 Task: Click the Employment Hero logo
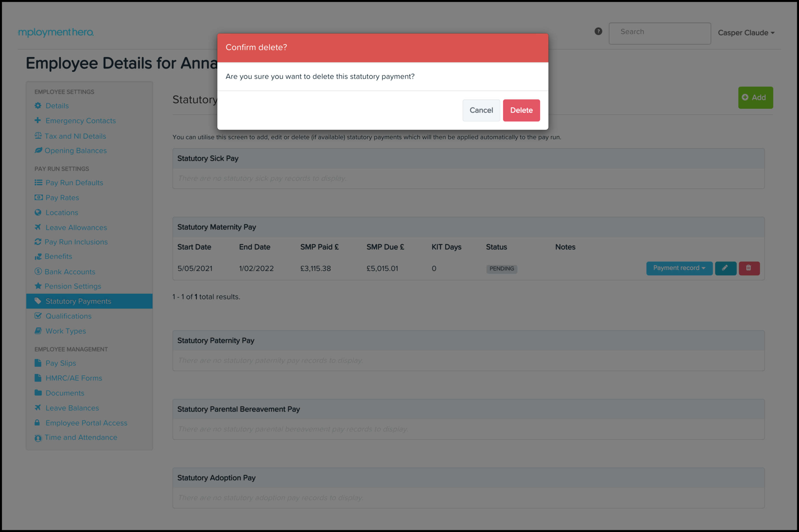coord(56,32)
